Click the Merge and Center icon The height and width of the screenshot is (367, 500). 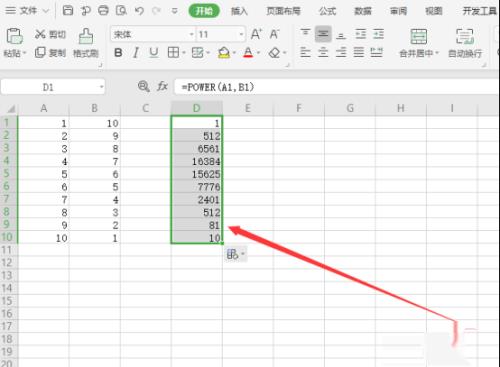point(419,37)
